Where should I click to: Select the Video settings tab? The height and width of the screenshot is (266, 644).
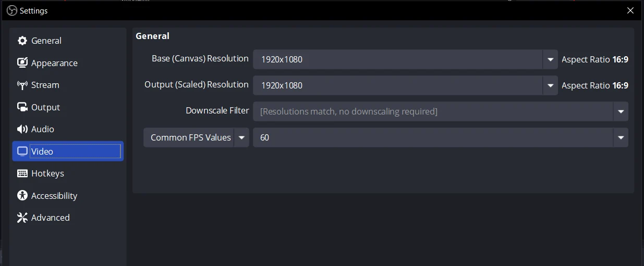(x=68, y=151)
